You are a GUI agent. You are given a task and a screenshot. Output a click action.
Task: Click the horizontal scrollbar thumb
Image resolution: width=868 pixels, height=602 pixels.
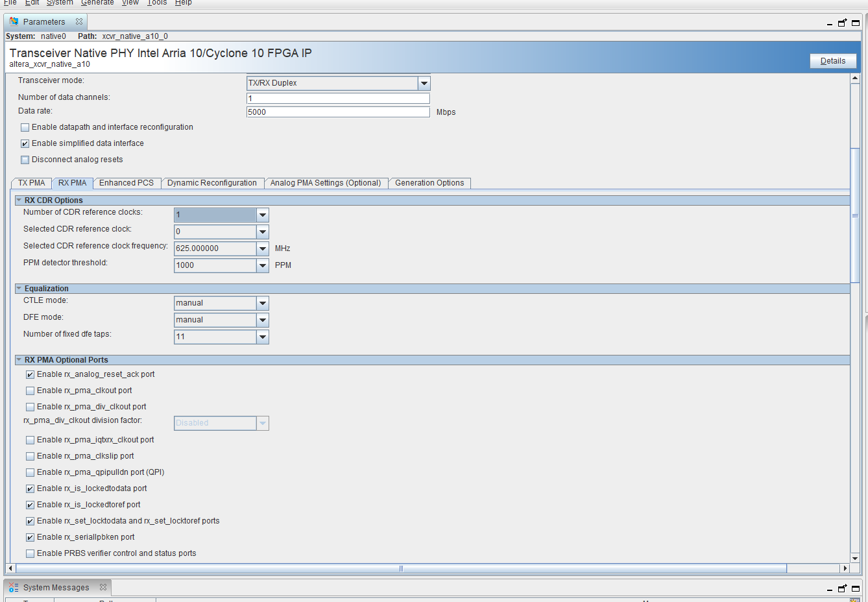tap(401, 568)
